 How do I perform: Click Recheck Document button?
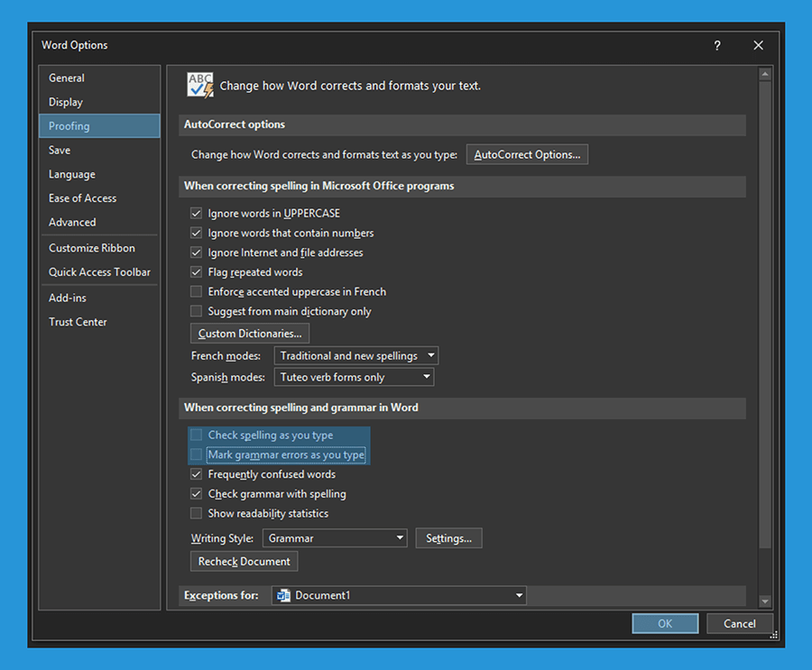click(244, 561)
